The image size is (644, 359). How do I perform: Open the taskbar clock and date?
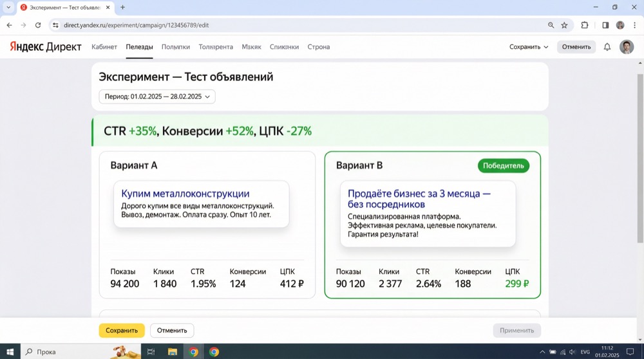(x=607, y=352)
